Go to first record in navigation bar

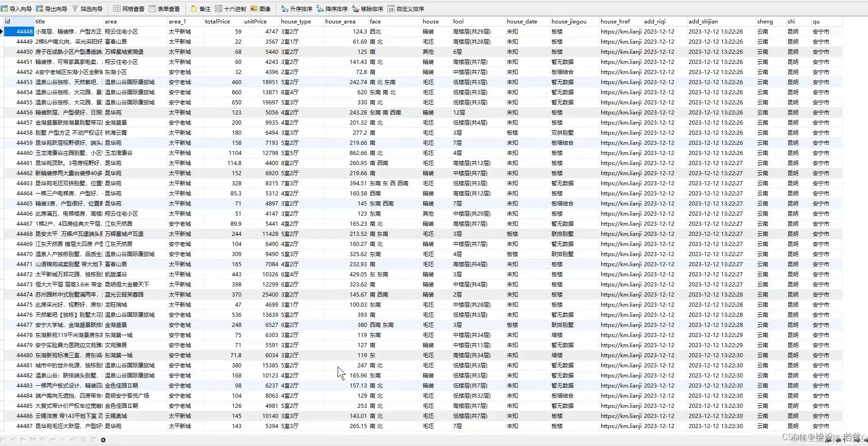3,440
